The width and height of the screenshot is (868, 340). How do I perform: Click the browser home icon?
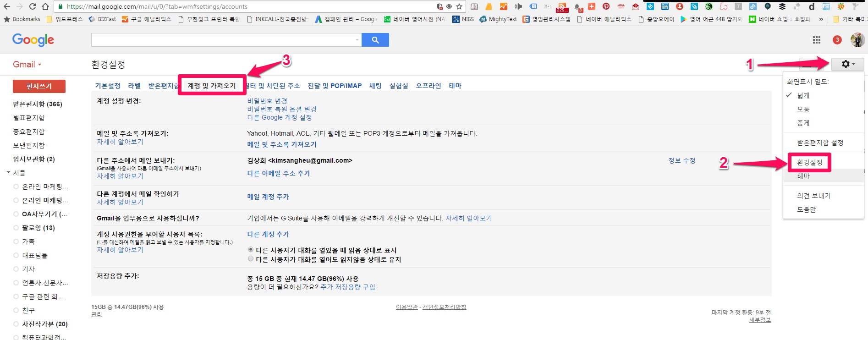(x=45, y=6)
